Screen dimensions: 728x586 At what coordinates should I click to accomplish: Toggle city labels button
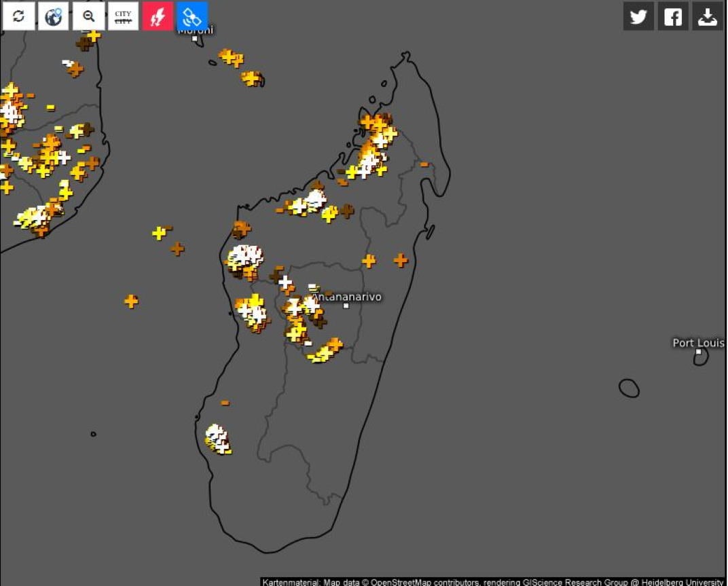[x=123, y=16]
